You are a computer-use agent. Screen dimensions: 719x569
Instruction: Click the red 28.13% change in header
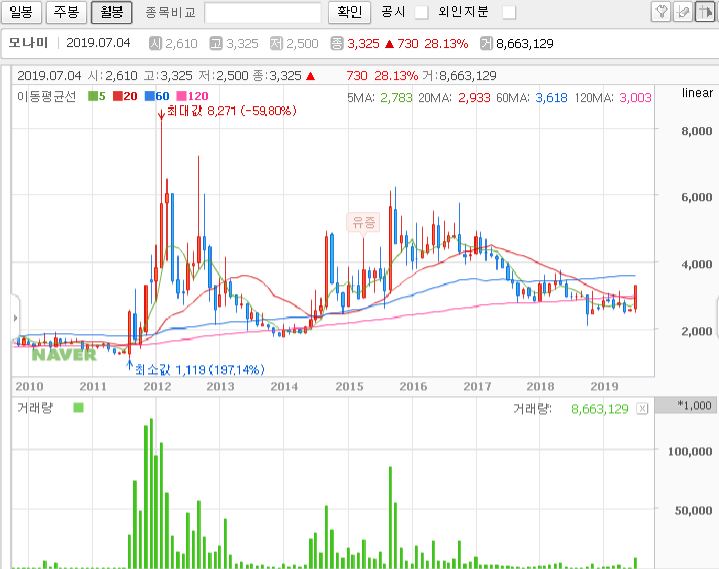coord(446,44)
